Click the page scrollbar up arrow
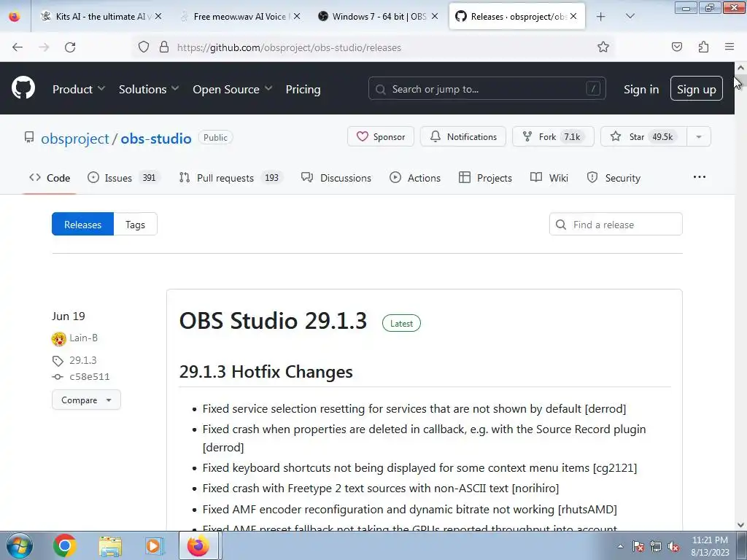The width and height of the screenshot is (747, 560). click(740, 68)
